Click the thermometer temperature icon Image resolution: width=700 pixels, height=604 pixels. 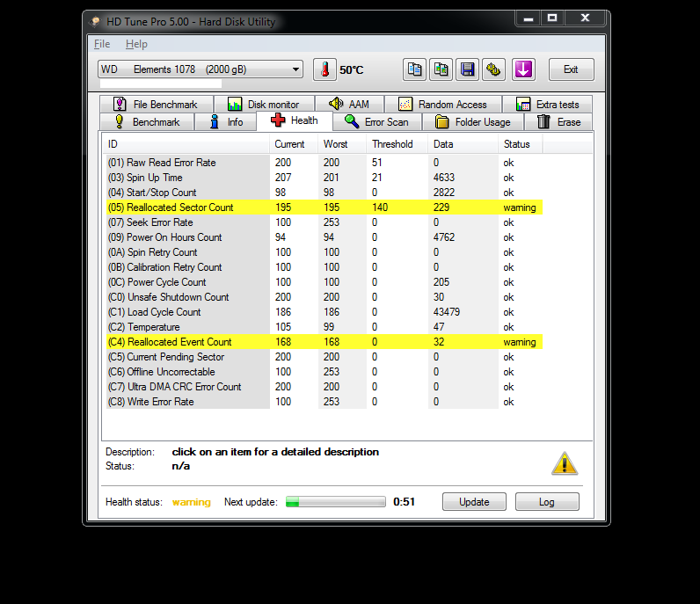pos(324,69)
